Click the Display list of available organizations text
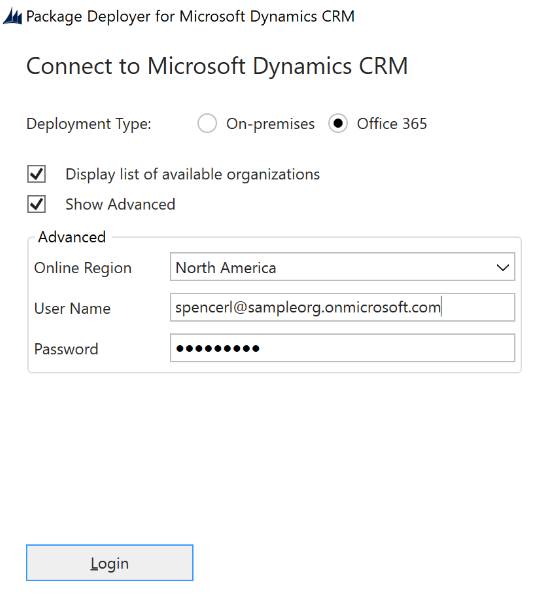 point(193,174)
